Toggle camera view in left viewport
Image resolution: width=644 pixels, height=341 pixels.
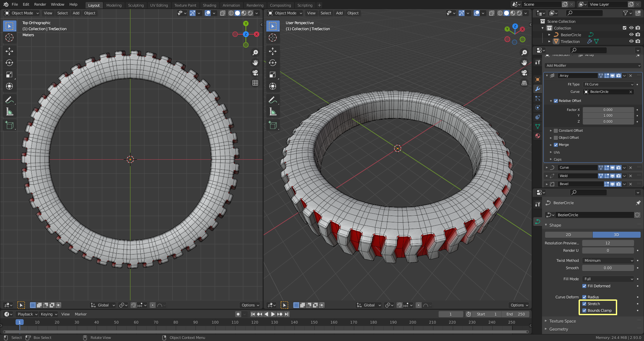(255, 73)
